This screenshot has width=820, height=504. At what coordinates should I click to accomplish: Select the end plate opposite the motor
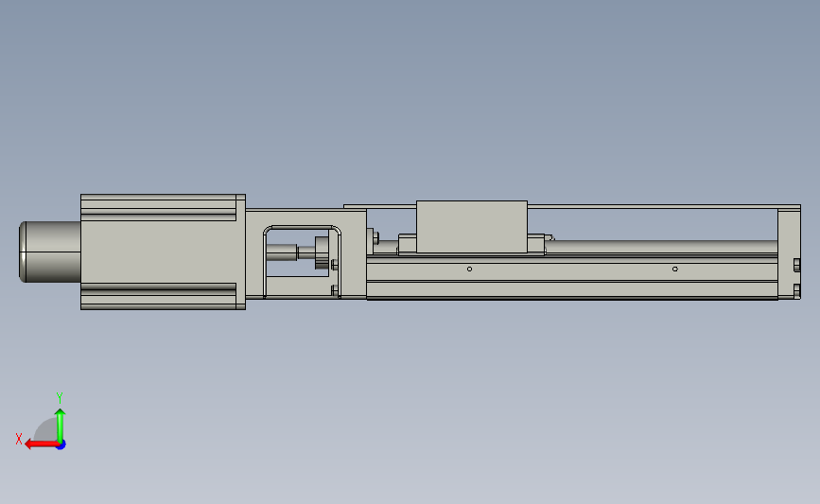point(789,252)
